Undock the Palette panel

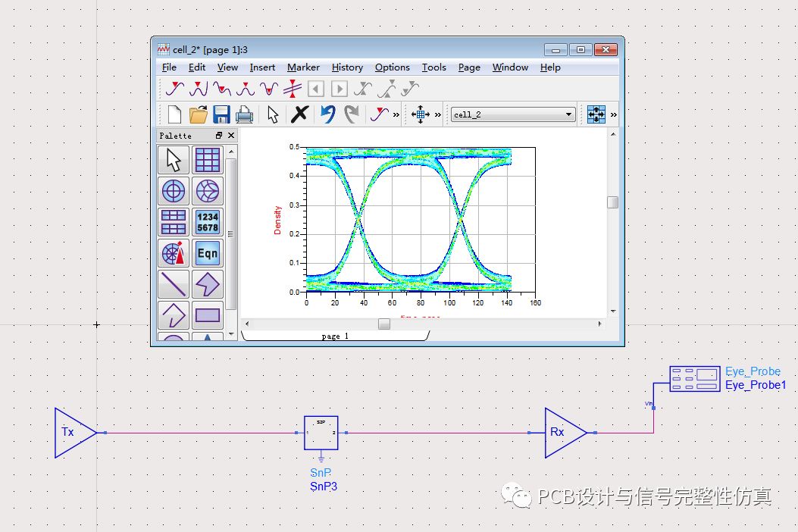click(219, 136)
